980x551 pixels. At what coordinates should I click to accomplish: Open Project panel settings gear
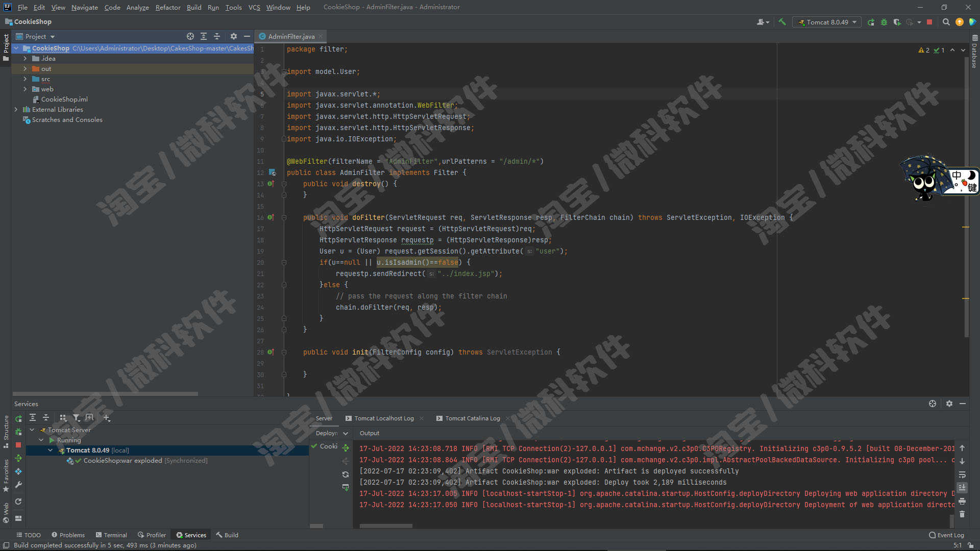point(234,36)
